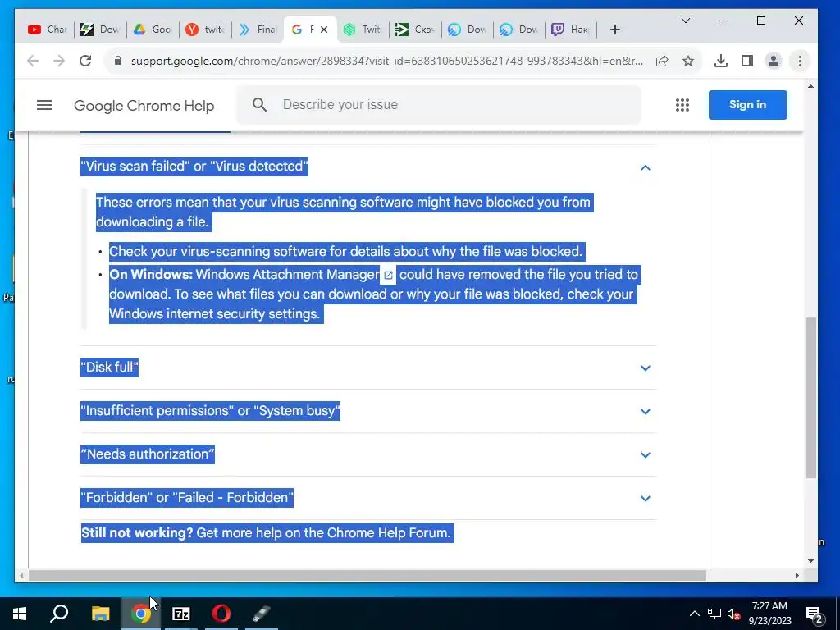This screenshot has width=840, height=630.
Task: Open 7-Zip from the taskbar
Action: pos(181,614)
